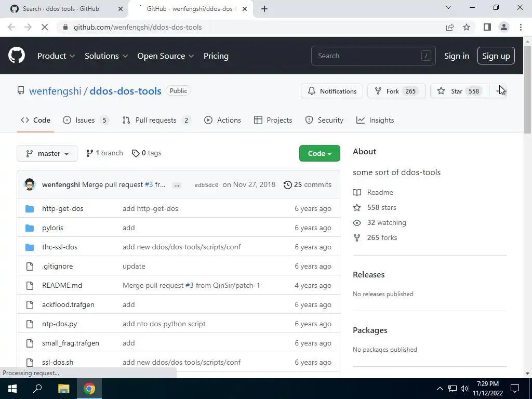Click the pyloris folder icon
532x399 pixels.
30,228
